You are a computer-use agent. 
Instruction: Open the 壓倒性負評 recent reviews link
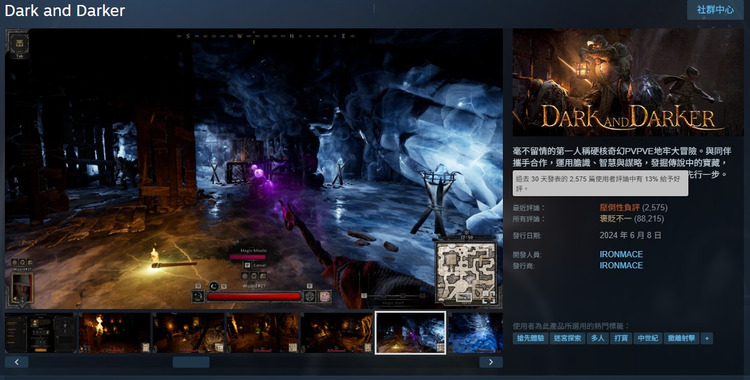[619, 208]
